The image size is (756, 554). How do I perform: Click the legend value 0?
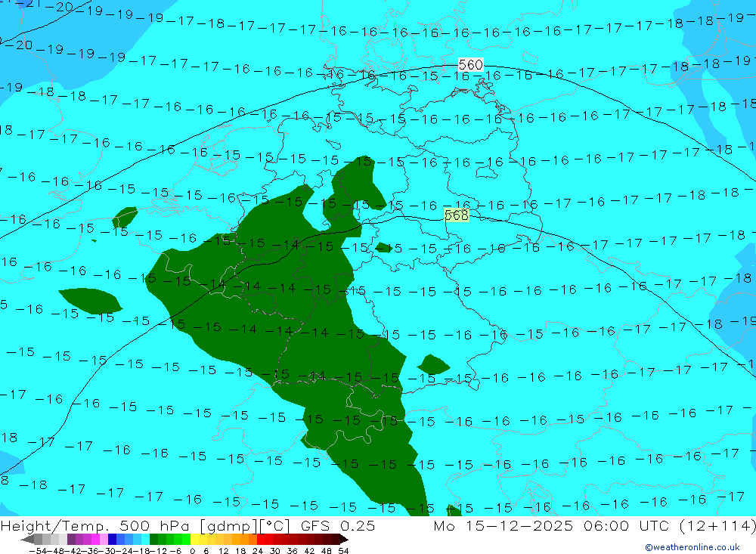[192, 551]
